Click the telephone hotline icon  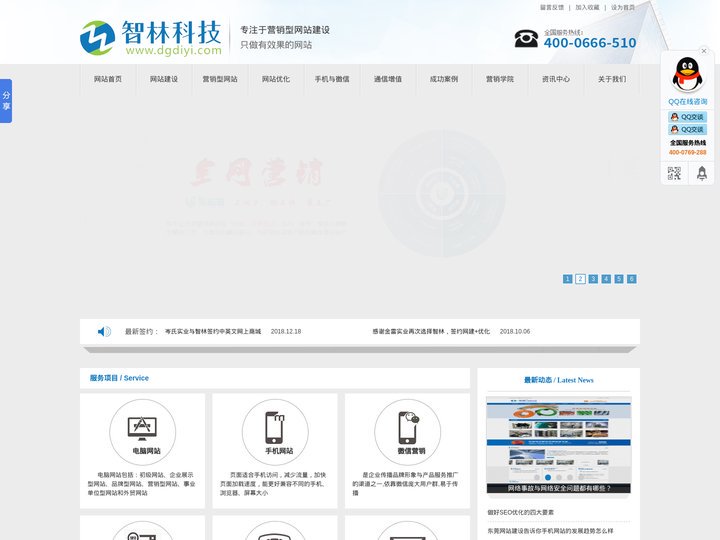pyautogui.click(x=526, y=38)
